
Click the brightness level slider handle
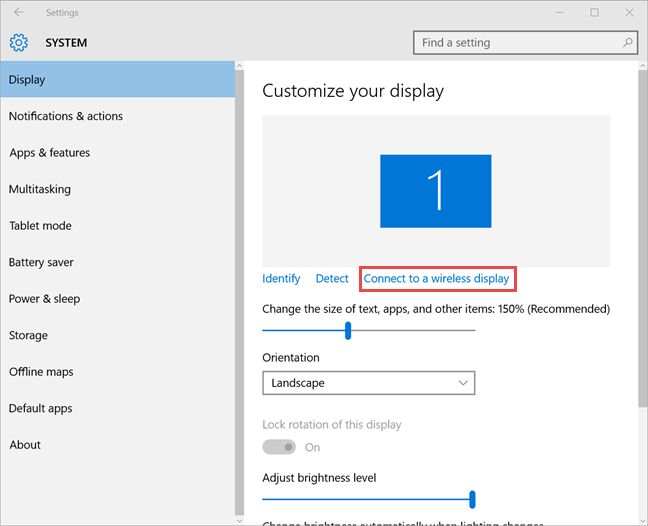point(472,499)
